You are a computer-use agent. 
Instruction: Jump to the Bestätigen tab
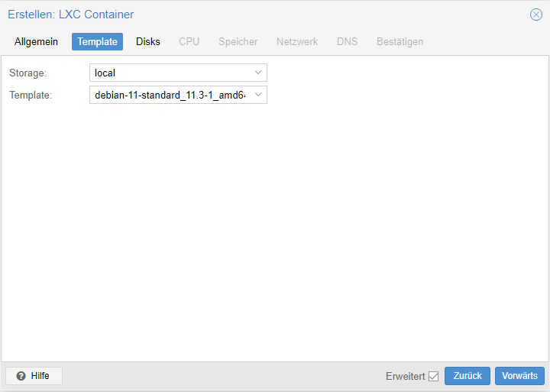pyautogui.click(x=400, y=41)
